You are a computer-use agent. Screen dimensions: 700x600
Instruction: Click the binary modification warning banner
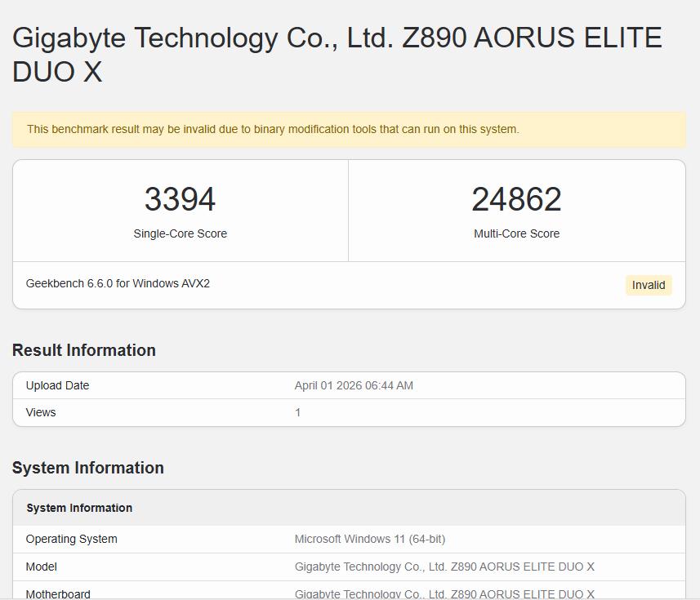[x=273, y=129]
